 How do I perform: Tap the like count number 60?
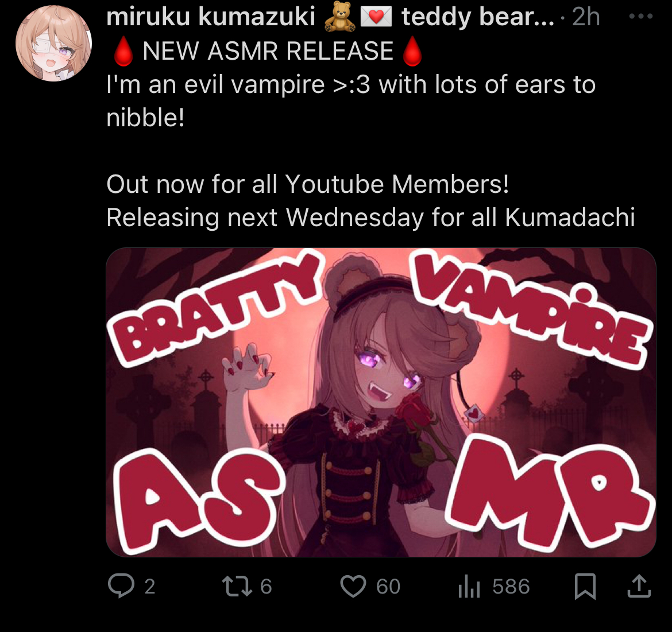coord(388,586)
